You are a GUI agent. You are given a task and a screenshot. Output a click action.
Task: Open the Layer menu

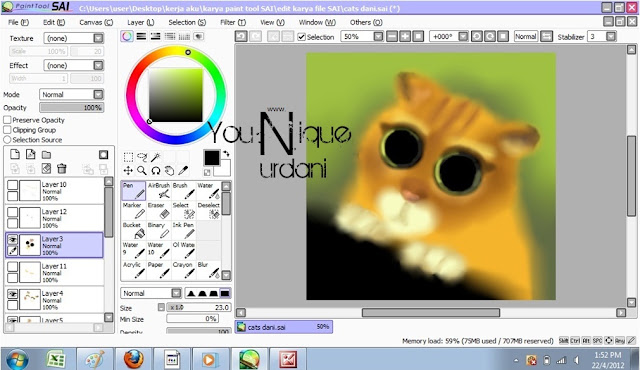click(140, 22)
